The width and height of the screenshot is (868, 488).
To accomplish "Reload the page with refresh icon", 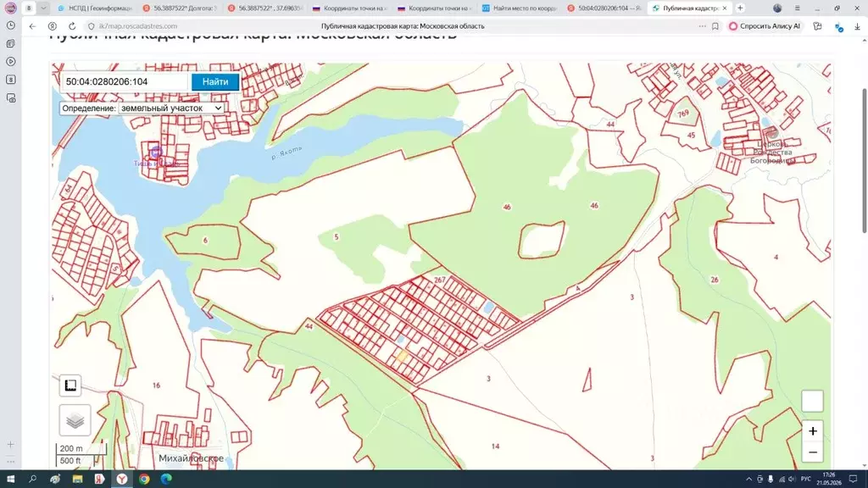I will point(72,26).
